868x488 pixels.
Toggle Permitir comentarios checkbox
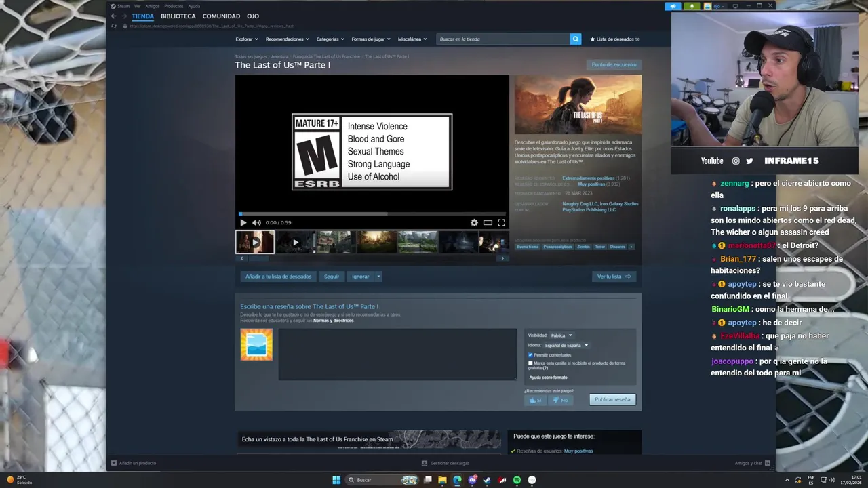click(530, 355)
